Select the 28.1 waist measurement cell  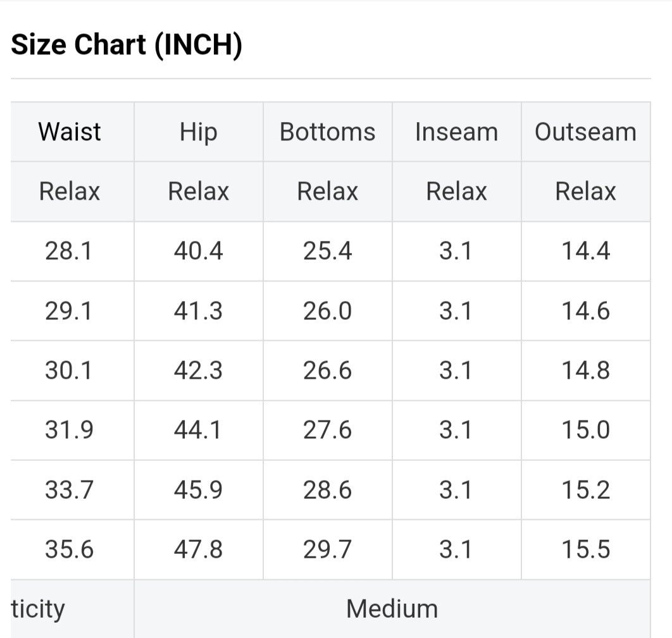point(69,252)
